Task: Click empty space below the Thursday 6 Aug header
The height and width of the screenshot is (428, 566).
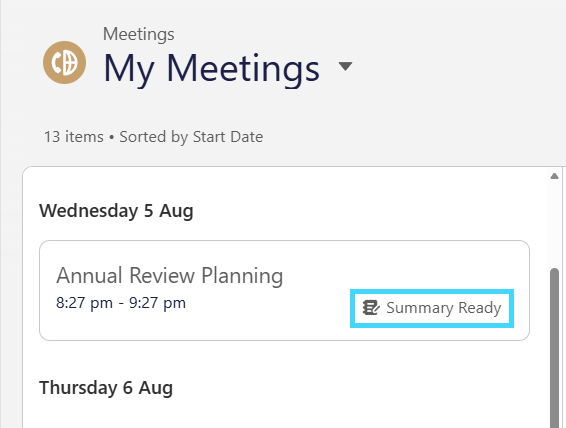Action: (x=284, y=415)
